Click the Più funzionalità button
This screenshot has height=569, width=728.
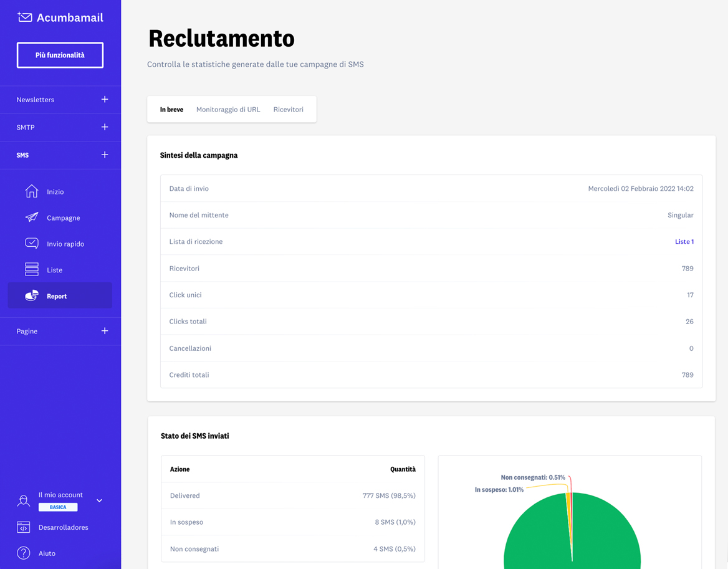click(x=60, y=55)
